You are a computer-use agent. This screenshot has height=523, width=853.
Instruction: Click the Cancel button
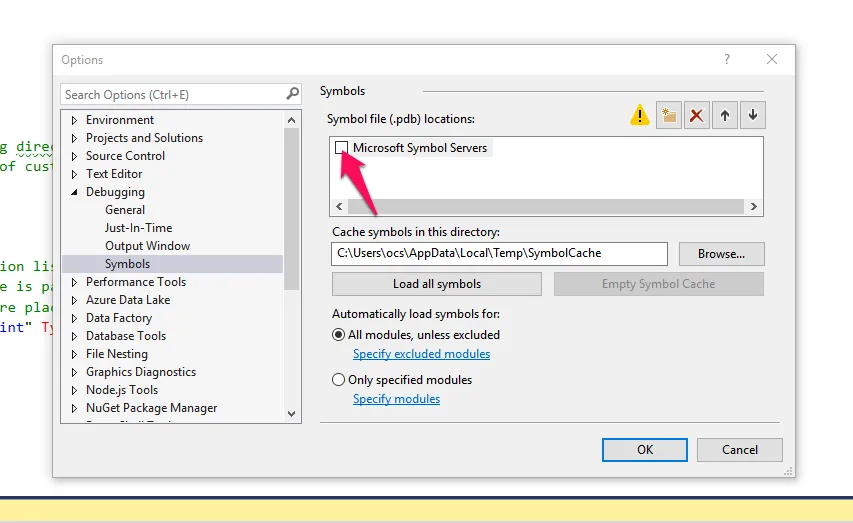click(740, 450)
